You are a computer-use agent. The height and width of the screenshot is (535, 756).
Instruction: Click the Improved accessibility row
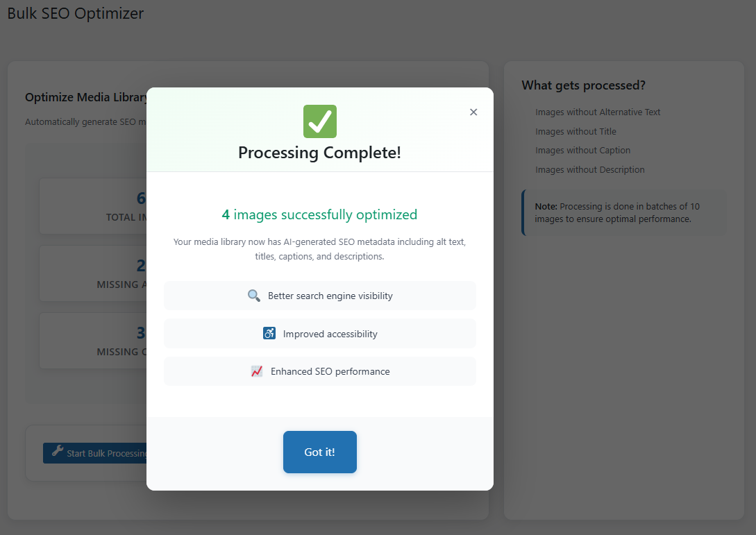point(320,334)
